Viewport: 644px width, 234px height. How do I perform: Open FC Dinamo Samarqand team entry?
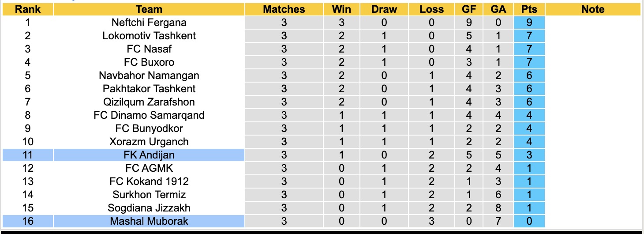pyautogui.click(x=149, y=115)
